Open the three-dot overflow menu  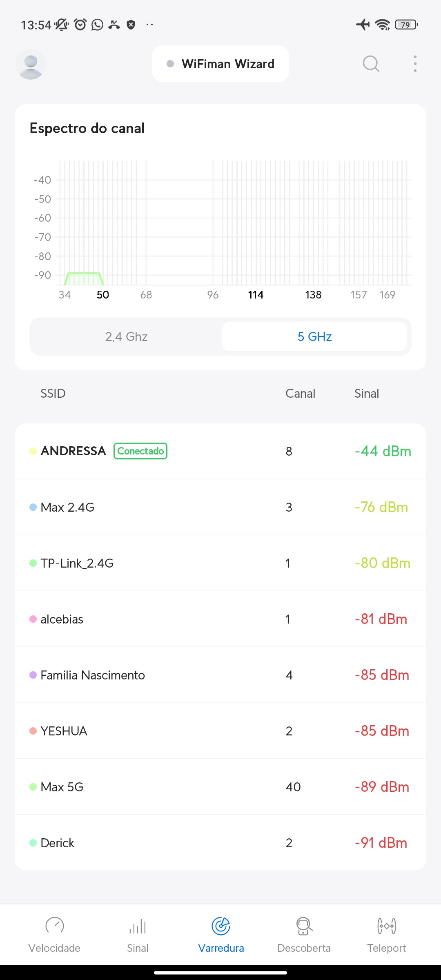[415, 64]
